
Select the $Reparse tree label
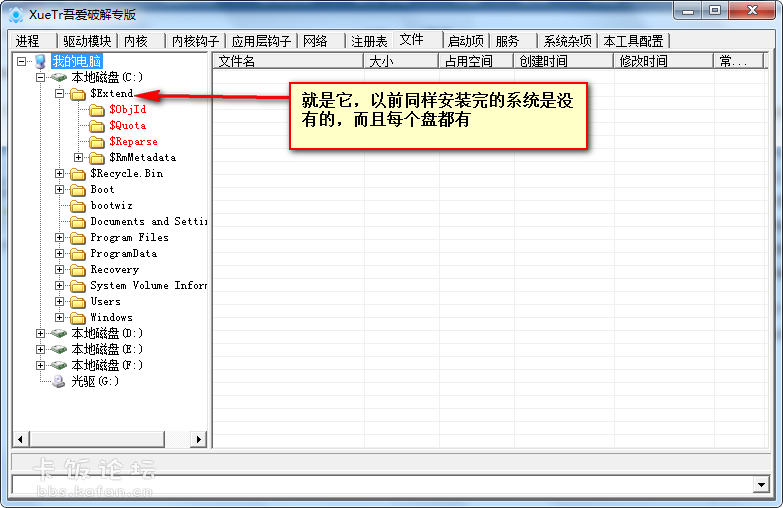[133, 142]
